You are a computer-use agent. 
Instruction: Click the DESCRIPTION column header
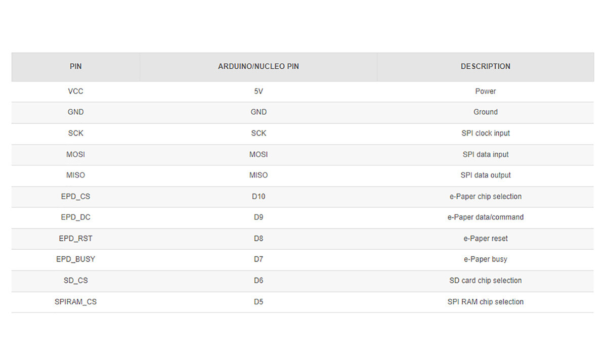(486, 67)
